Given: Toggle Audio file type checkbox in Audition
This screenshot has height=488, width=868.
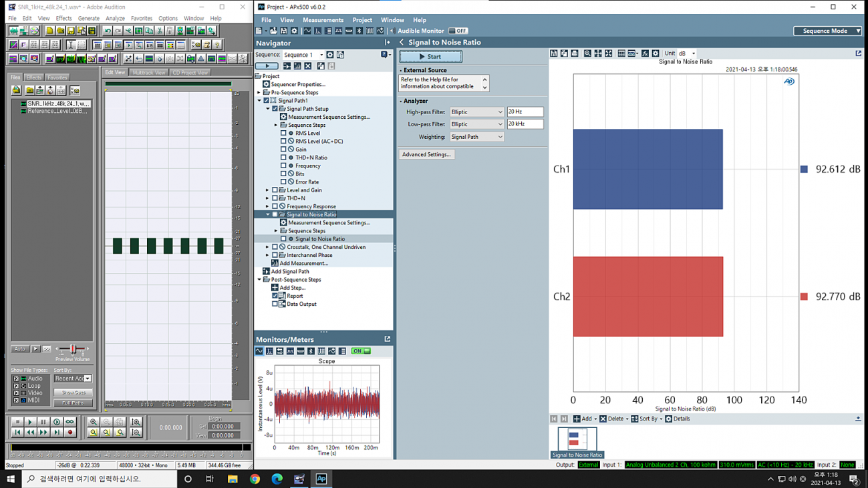Looking at the screenshot, I should pos(16,379).
